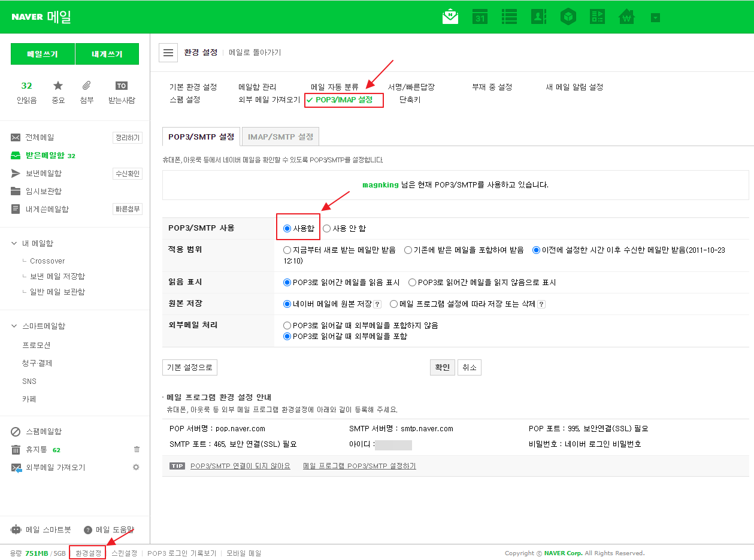Filter by 첨부 paperclip icon

(87, 92)
